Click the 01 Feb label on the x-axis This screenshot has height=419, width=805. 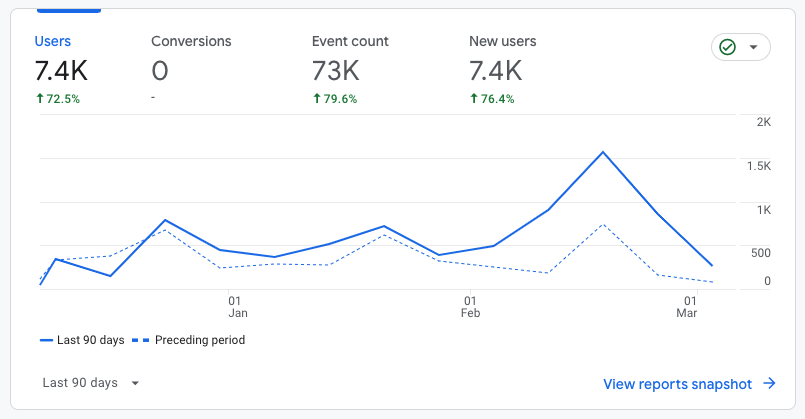[x=470, y=306]
